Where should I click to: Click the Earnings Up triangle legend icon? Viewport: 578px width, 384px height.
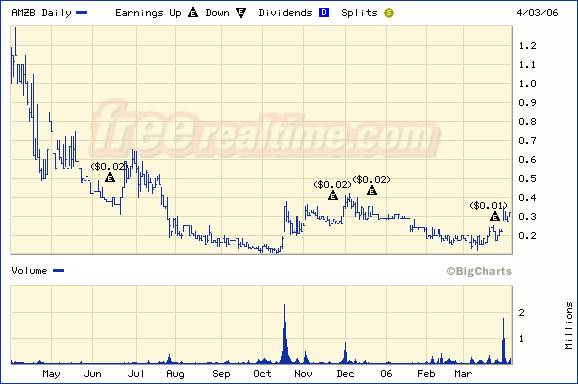193,13
